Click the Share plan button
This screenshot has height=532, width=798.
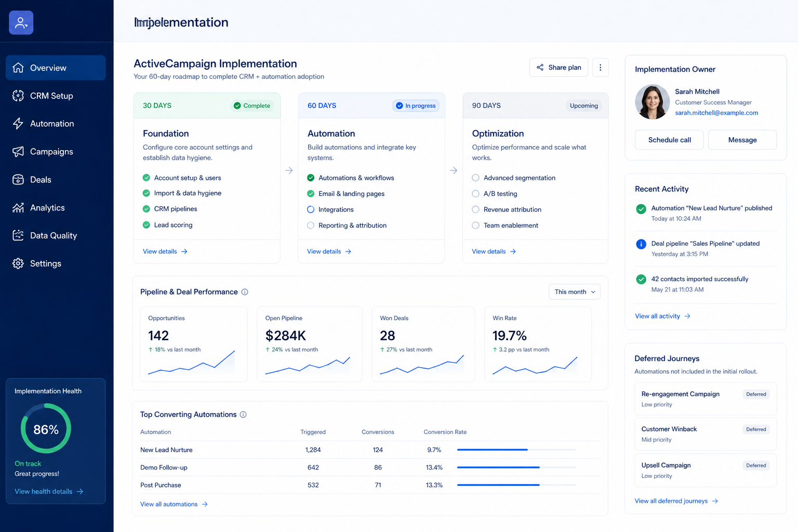point(559,68)
